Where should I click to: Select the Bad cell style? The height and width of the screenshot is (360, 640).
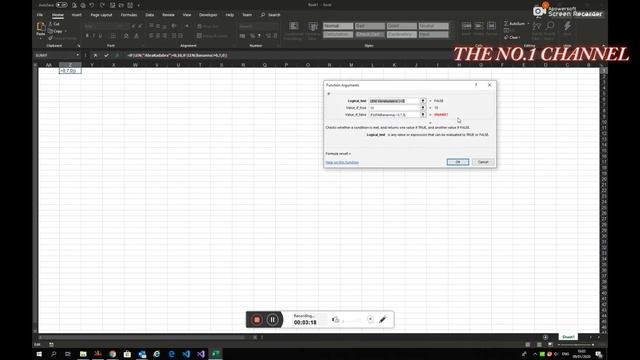370,26
